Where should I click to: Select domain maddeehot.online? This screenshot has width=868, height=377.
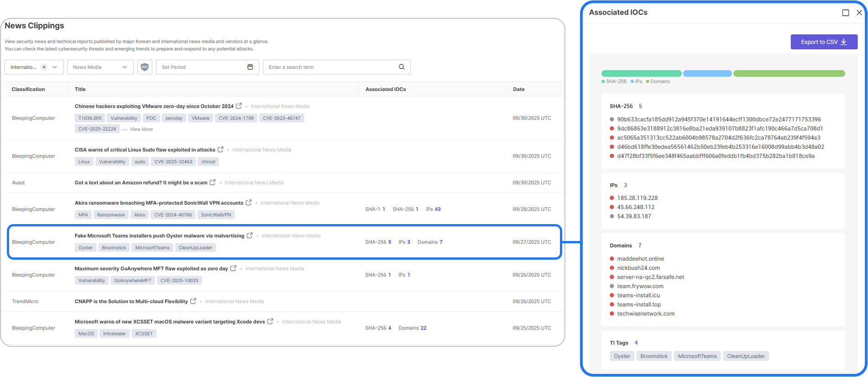pyautogui.click(x=641, y=259)
